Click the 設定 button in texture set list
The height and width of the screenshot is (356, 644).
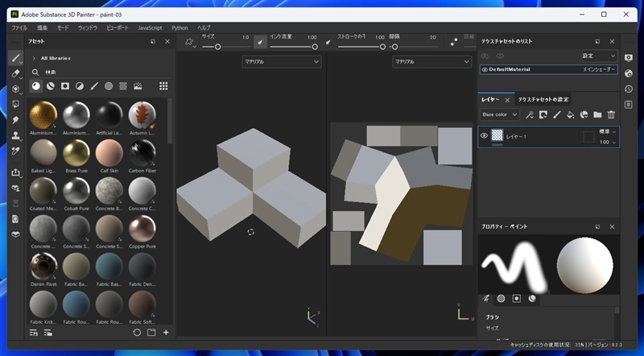pyautogui.click(x=600, y=56)
